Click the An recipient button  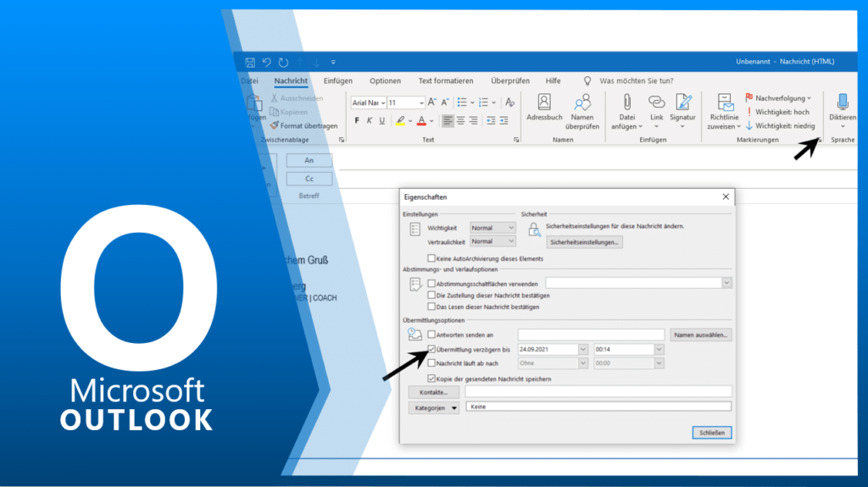pyautogui.click(x=309, y=160)
